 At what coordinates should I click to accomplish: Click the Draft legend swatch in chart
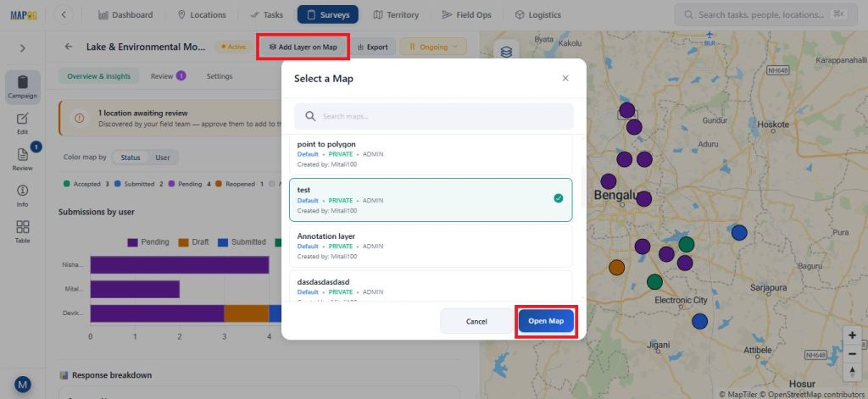[183, 242]
